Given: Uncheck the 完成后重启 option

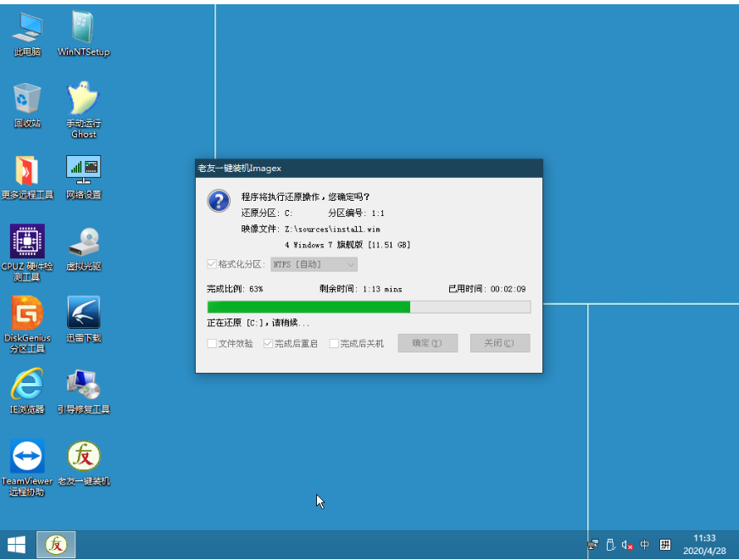Looking at the screenshot, I should click(x=268, y=343).
